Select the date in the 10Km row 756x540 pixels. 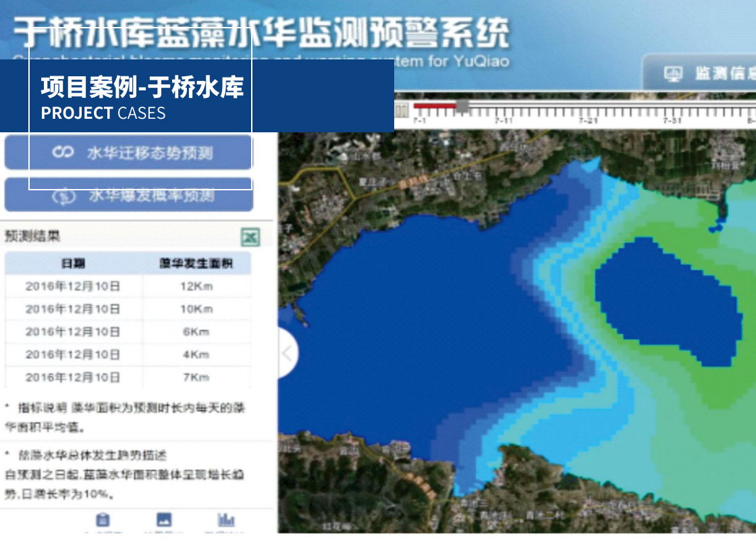(x=73, y=309)
